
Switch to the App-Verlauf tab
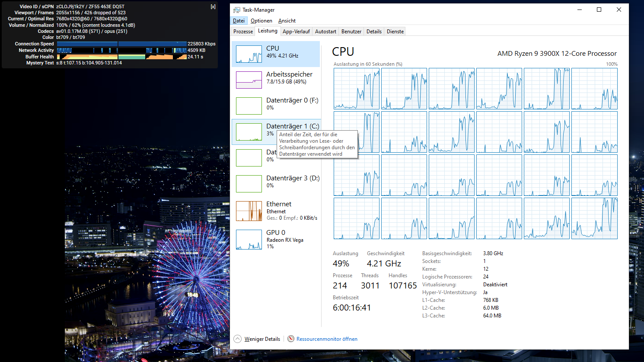pos(296,32)
